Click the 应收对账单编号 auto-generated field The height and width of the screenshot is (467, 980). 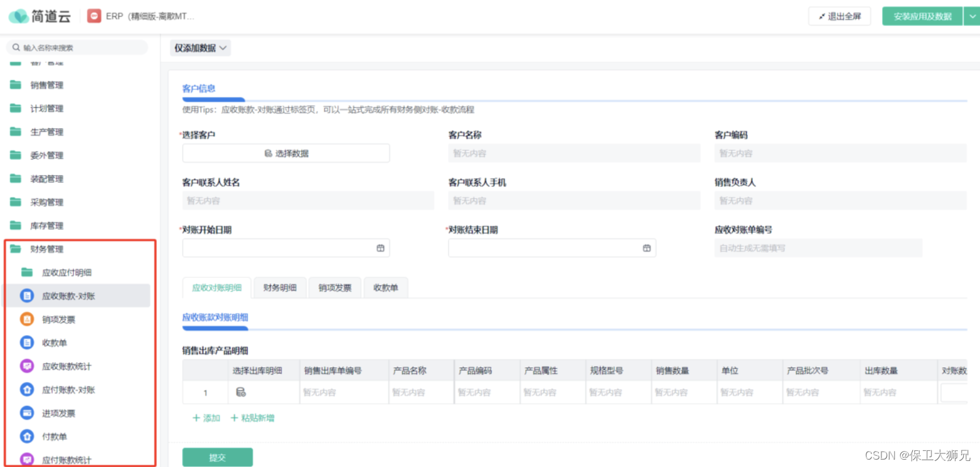(x=818, y=248)
